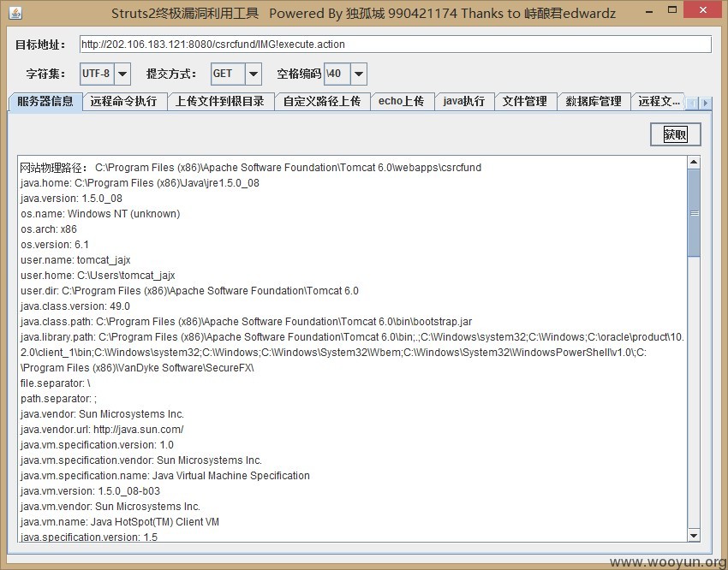Click the path.separator line

58,399
